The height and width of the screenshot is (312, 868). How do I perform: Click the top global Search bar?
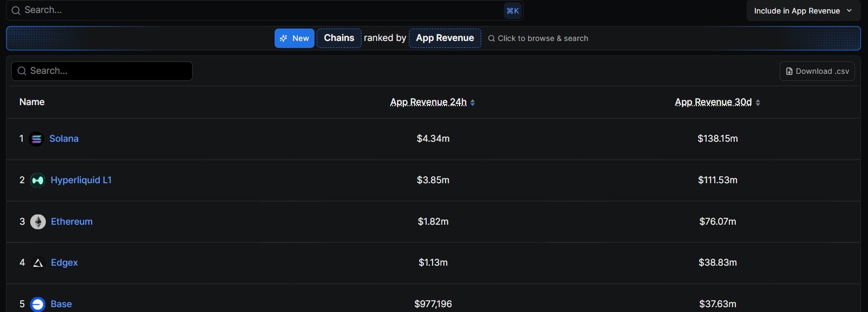coord(259,10)
